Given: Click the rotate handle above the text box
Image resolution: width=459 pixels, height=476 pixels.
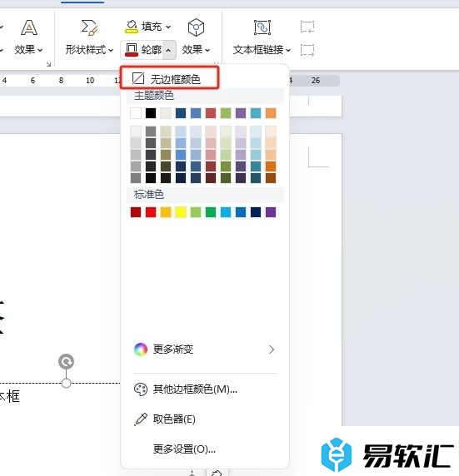Looking at the screenshot, I should point(67,361).
